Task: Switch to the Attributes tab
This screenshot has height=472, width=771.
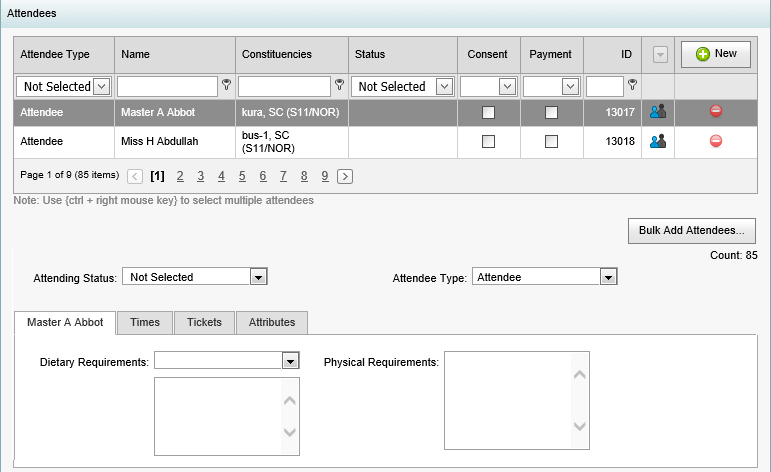Action: point(272,322)
